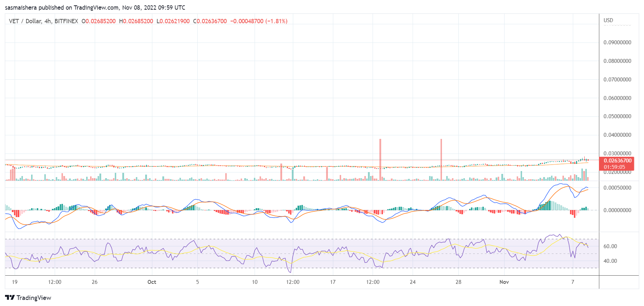This screenshot has width=644, height=306.
Task: Click the 0.08000000 price axis label
Action: pyautogui.click(x=617, y=61)
